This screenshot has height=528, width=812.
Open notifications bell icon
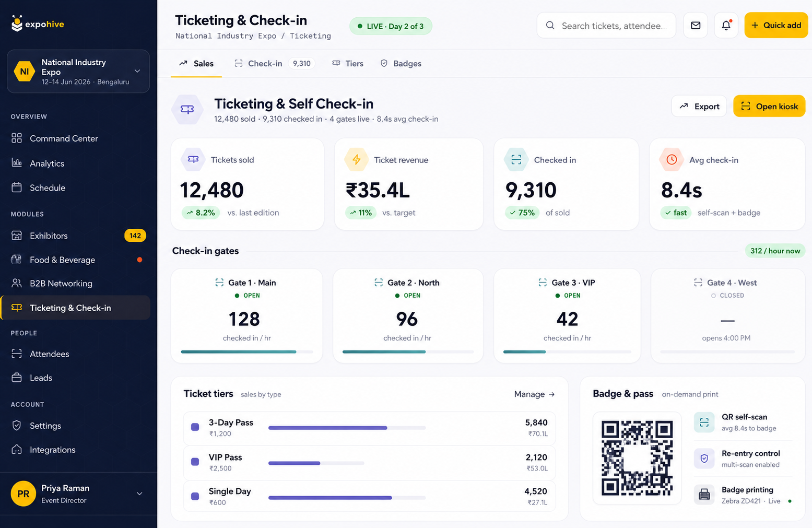click(x=726, y=25)
